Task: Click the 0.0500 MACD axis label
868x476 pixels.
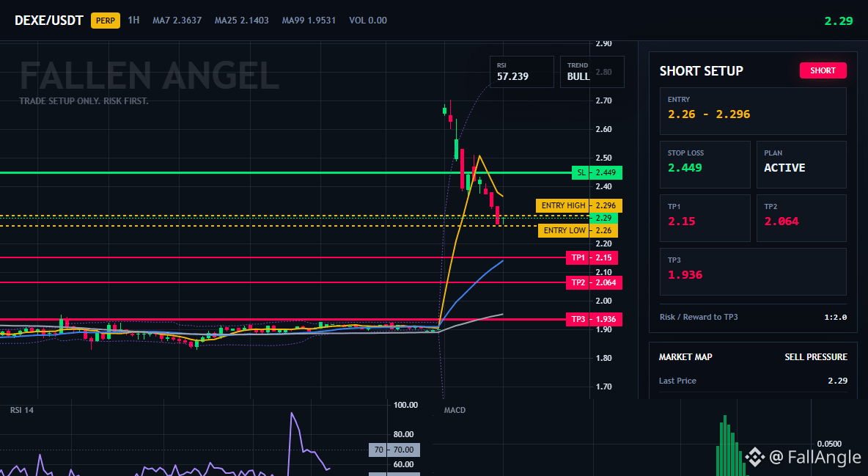Action: [x=829, y=444]
